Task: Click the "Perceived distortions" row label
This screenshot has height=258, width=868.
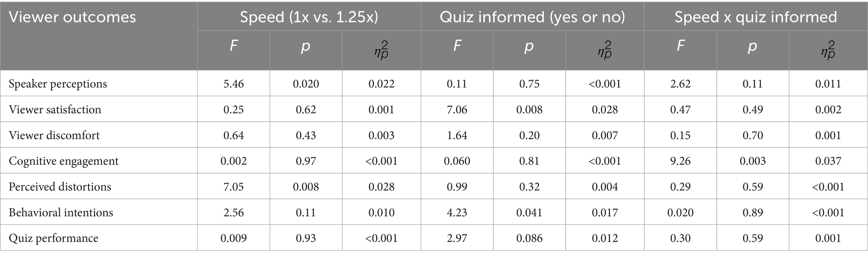Action: point(60,187)
